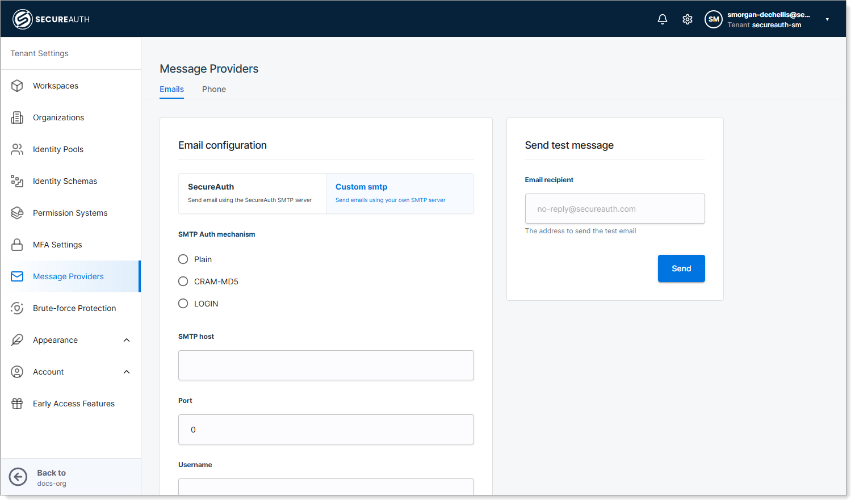The width and height of the screenshot is (855, 504).
Task: Click the Permission Systems layers icon
Action: pyautogui.click(x=17, y=213)
